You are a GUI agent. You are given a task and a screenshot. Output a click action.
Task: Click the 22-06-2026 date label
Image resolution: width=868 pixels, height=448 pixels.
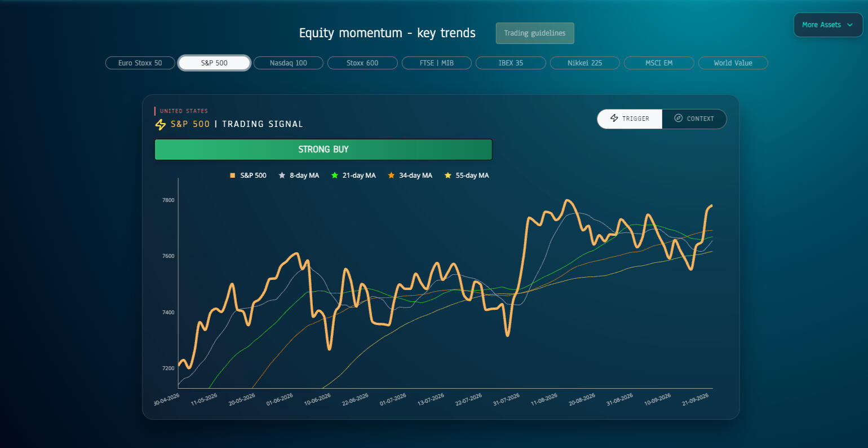click(356, 399)
